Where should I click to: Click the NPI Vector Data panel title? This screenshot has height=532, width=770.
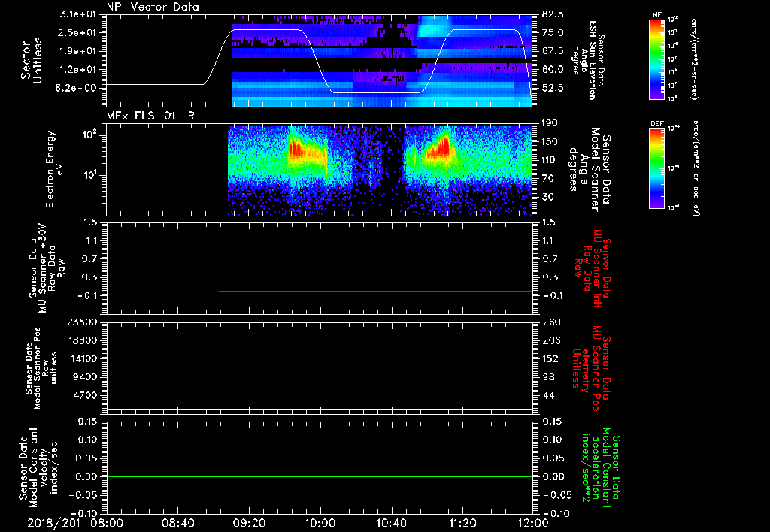coord(153,7)
